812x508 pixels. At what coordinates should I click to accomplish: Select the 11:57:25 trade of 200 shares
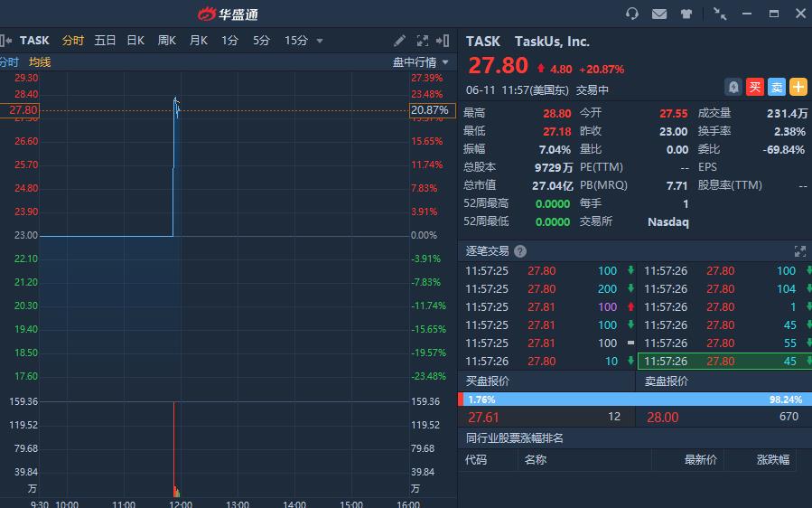pos(547,288)
